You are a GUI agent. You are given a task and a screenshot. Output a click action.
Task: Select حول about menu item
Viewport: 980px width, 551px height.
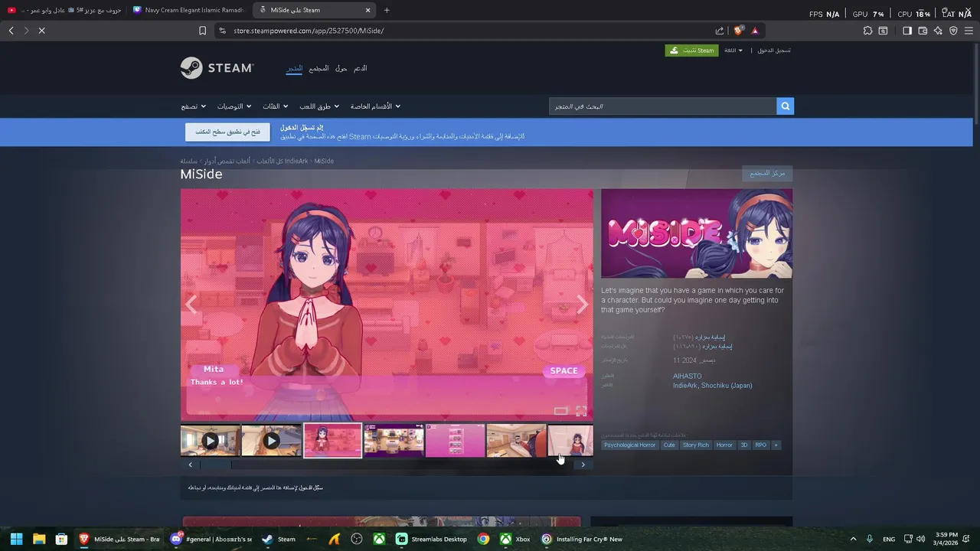341,68
